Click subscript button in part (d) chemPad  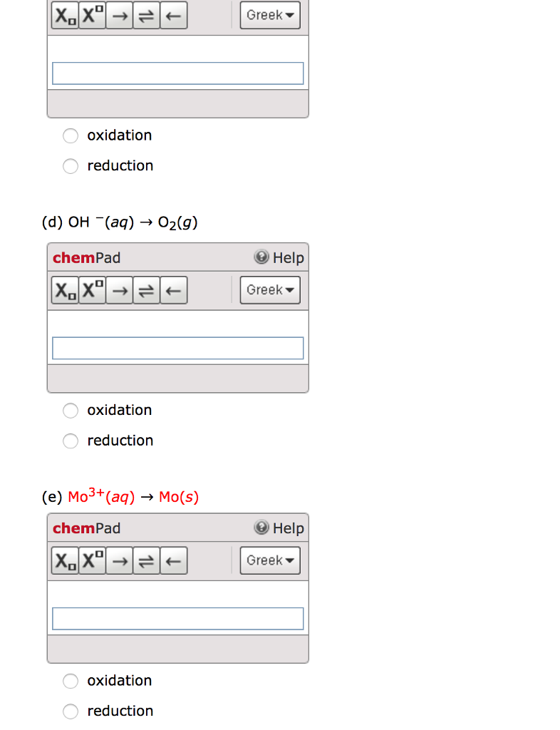65,290
